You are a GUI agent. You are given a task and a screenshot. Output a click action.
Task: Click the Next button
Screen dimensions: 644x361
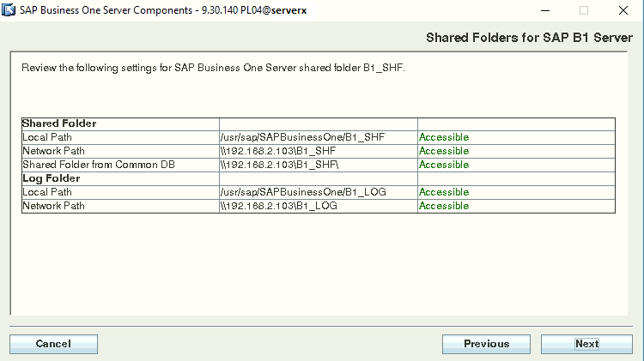click(587, 344)
